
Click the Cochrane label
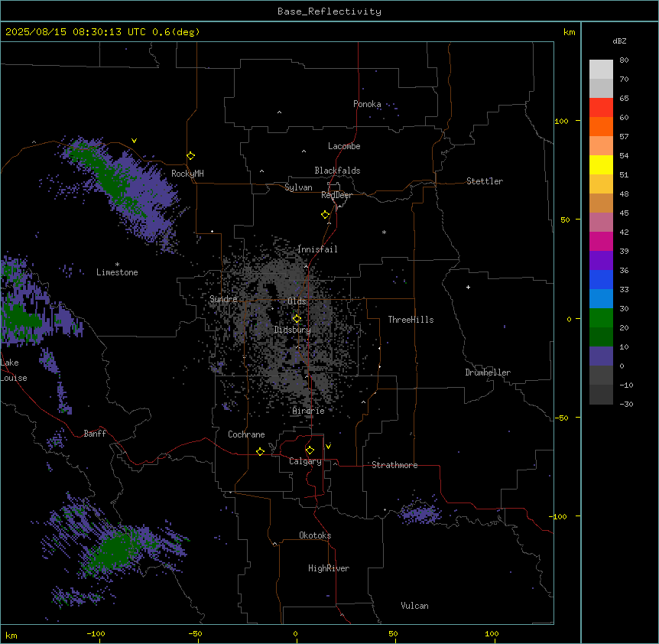point(246,434)
